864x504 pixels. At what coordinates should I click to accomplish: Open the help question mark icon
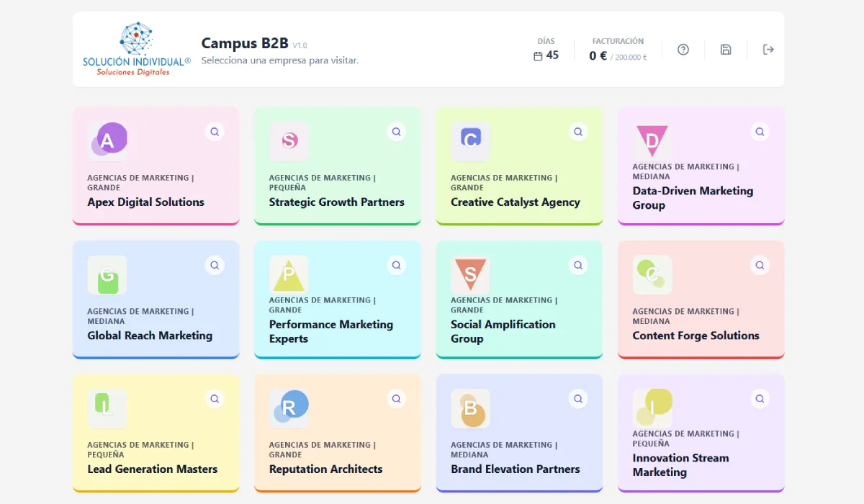point(683,50)
